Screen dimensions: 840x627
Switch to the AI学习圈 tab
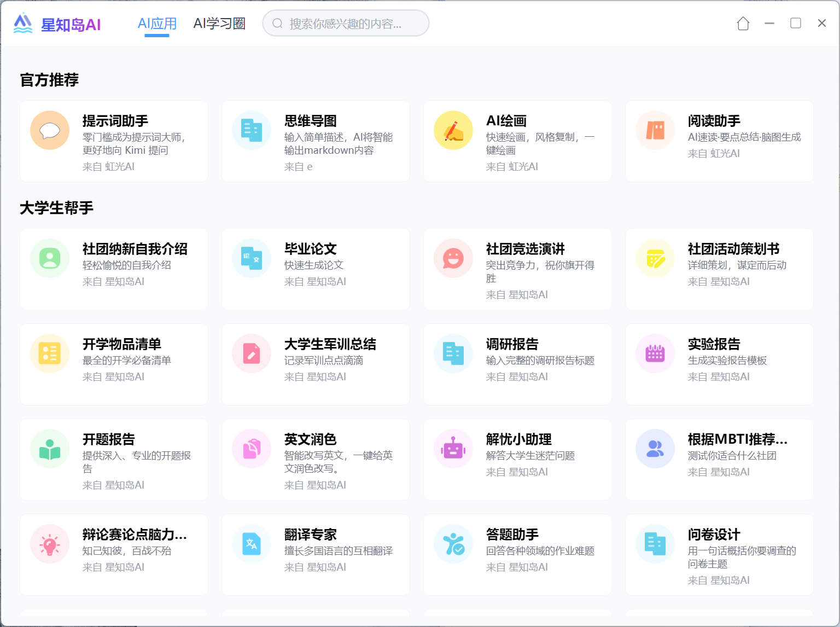[x=219, y=23]
